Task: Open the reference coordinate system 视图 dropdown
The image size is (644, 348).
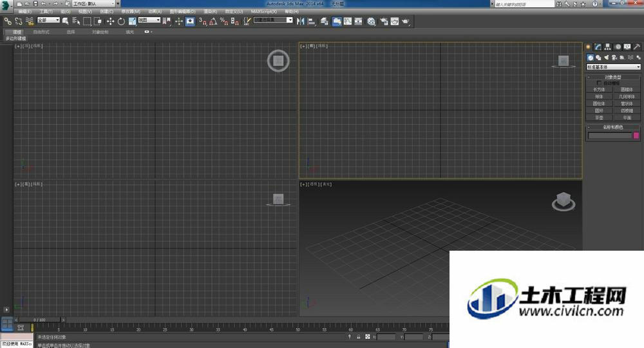Action: point(149,20)
